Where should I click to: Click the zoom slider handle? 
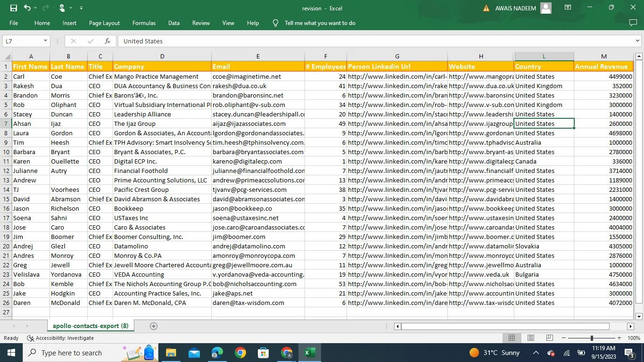click(x=592, y=338)
